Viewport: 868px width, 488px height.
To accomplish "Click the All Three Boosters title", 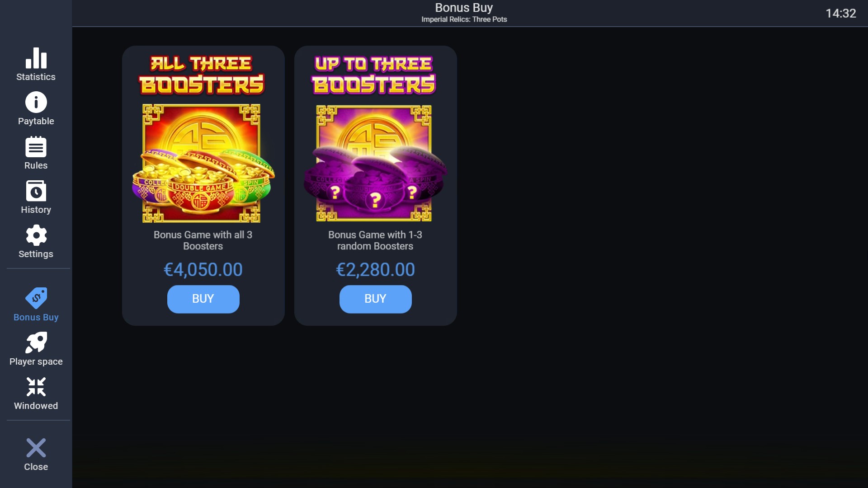I will coord(202,75).
